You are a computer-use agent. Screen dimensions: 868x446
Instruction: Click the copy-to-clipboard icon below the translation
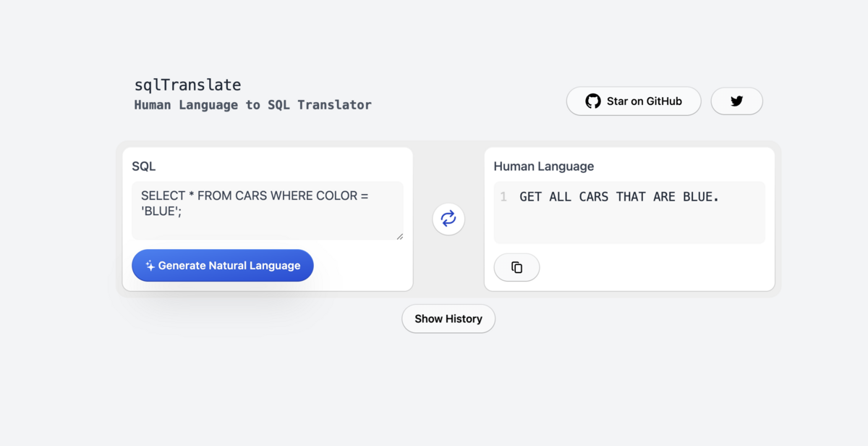pyautogui.click(x=516, y=267)
